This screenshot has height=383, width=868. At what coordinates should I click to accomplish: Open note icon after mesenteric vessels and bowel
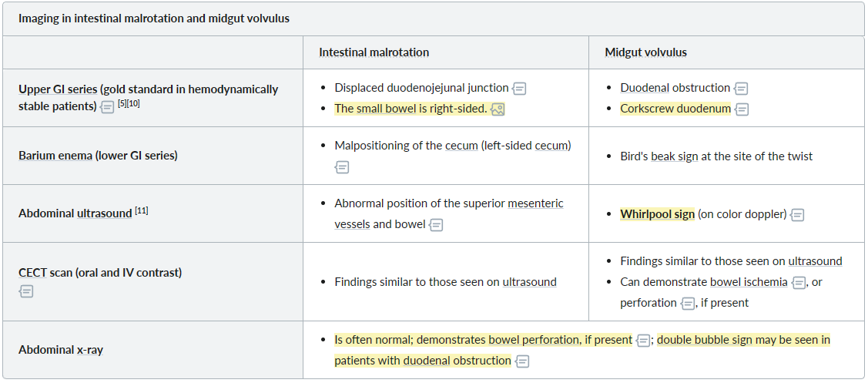pyautogui.click(x=436, y=225)
